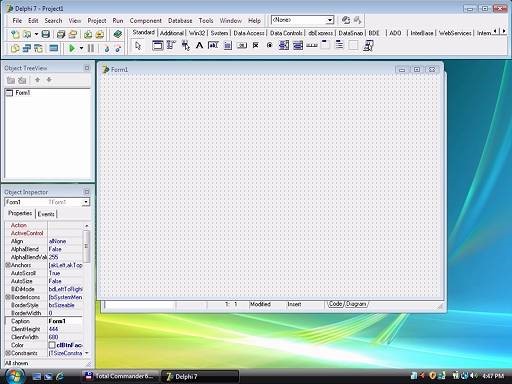Open the File menu

click(x=17, y=21)
